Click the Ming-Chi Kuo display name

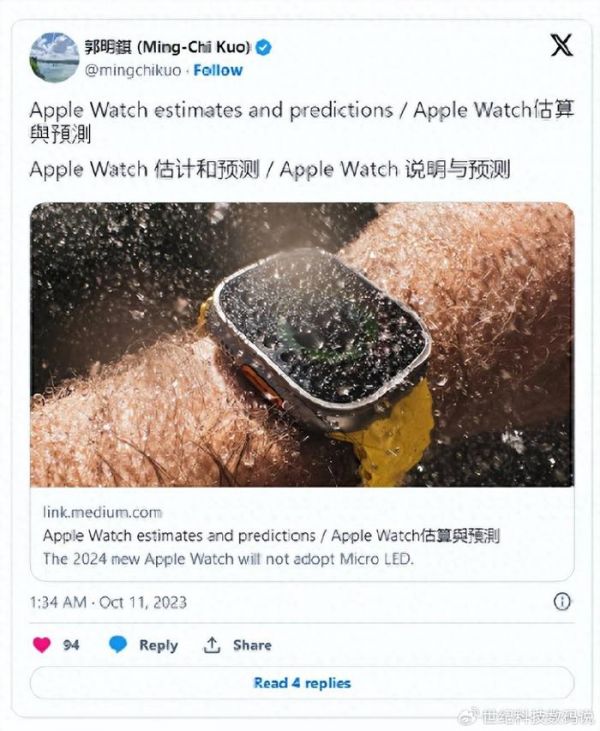168,47
